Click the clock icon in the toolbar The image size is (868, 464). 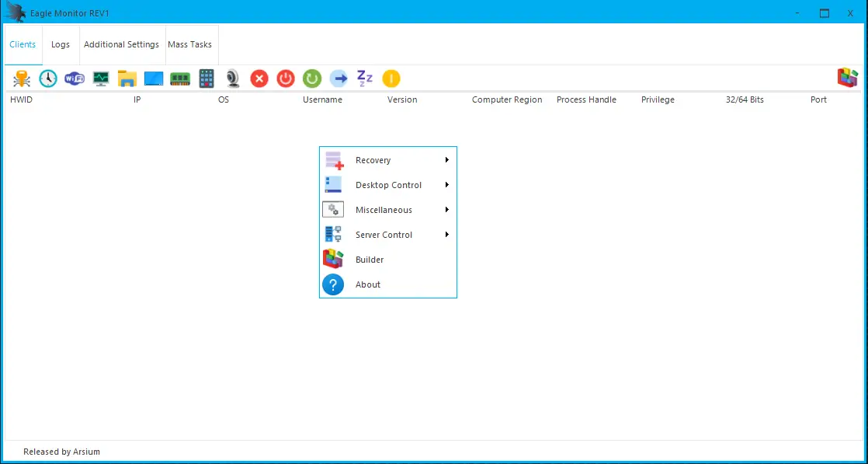coord(48,78)
